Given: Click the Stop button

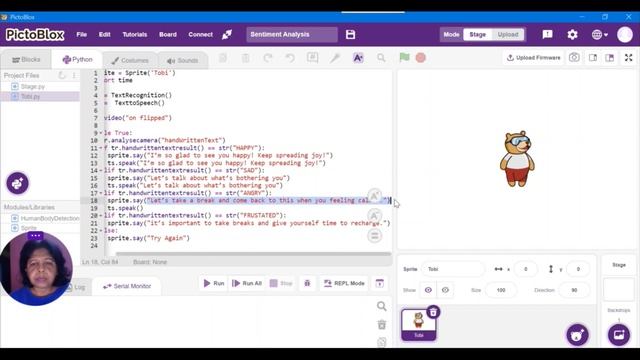Looking at the screenshot, I should point(281,283).
